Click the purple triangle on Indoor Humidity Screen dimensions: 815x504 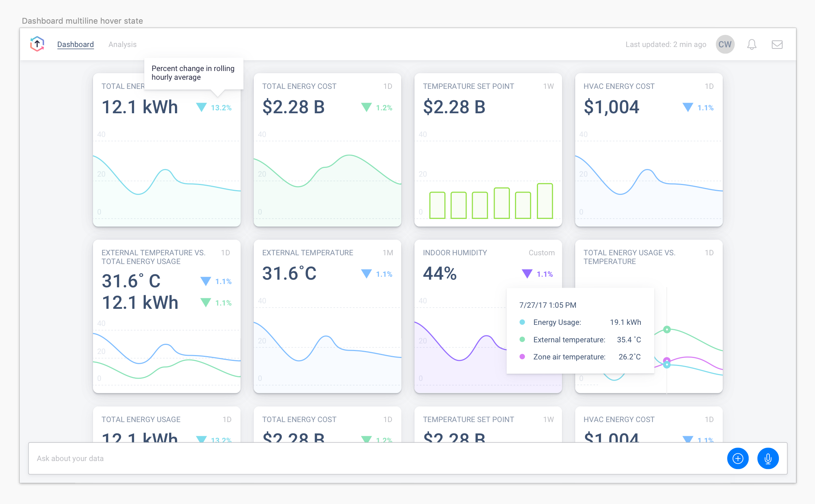coord(527,274)
